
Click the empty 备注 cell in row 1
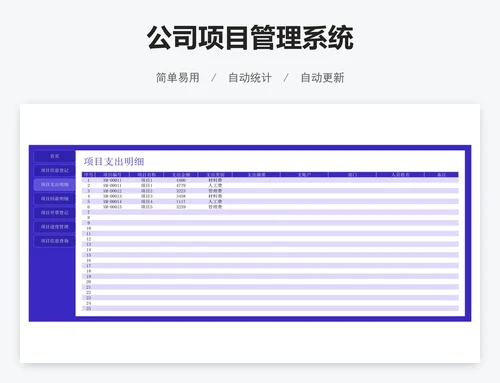pos(441,180)
